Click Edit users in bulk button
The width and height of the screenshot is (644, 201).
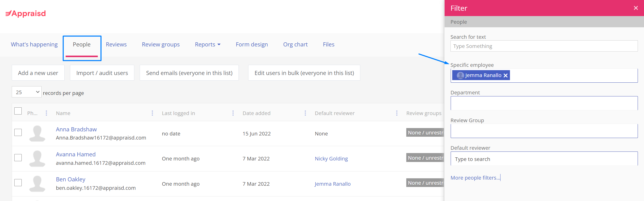pyautogui.click(x=304, y=73)
